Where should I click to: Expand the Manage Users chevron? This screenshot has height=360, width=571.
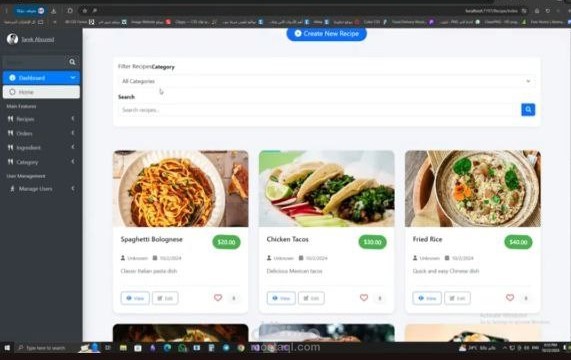73,189
